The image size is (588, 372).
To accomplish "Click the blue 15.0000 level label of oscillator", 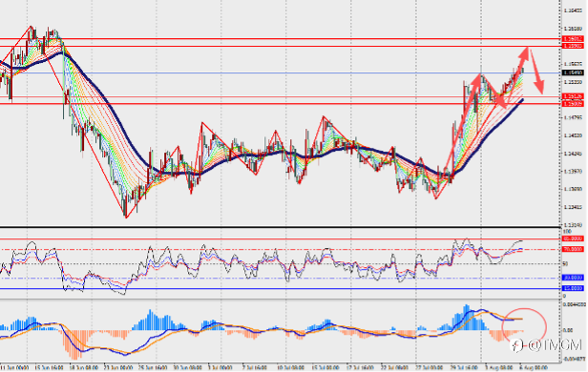I will (573, 288).
